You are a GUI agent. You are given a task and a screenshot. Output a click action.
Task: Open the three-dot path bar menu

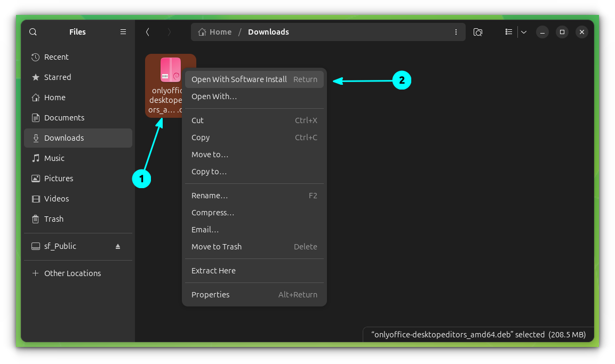(456, 32)
